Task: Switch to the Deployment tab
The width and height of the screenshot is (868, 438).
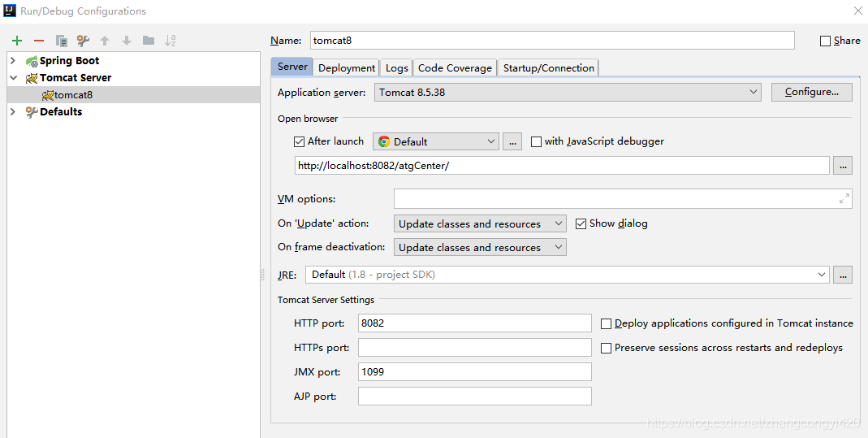Action: coord(347,68)
